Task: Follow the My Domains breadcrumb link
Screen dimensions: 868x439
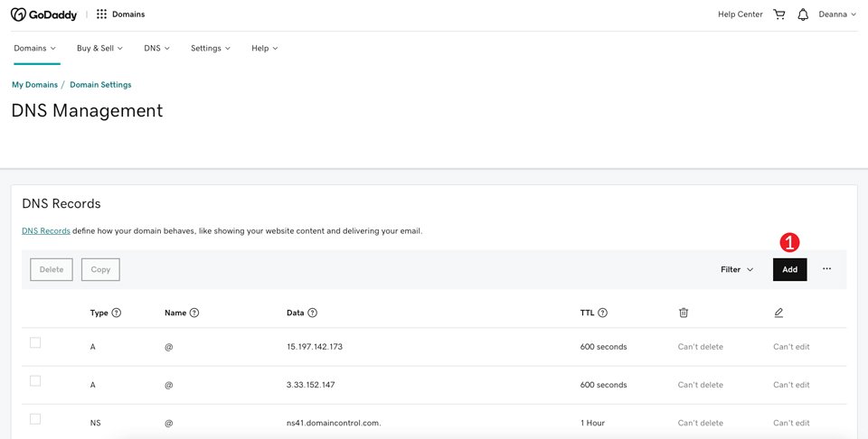Action: point(34,85)
